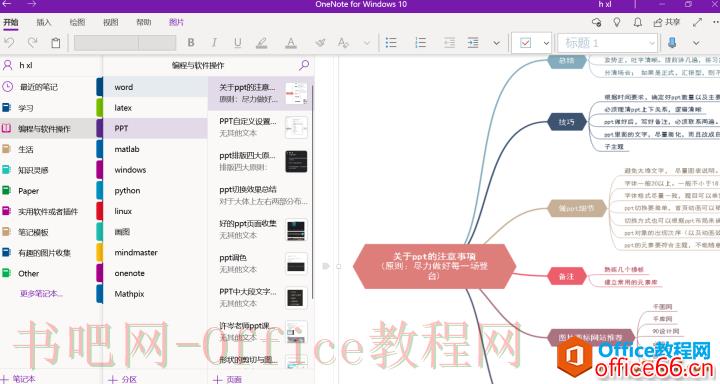Click the back arrow in title bar
The height and width of the screenshot is (384, 720).
(7, 4)
